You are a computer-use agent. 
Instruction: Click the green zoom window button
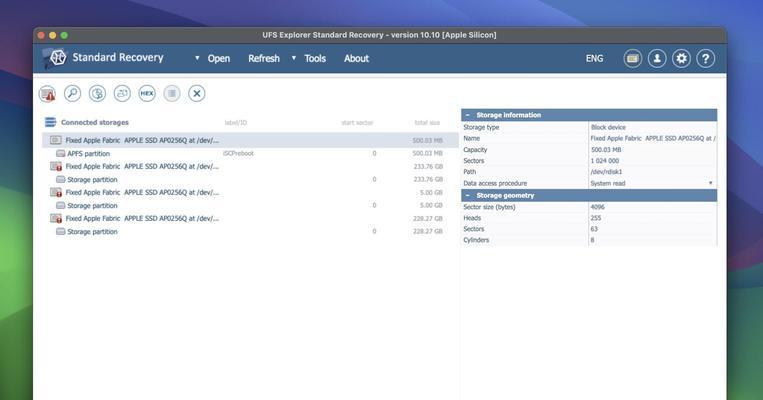pyautogui.click(x=64, y=35)
